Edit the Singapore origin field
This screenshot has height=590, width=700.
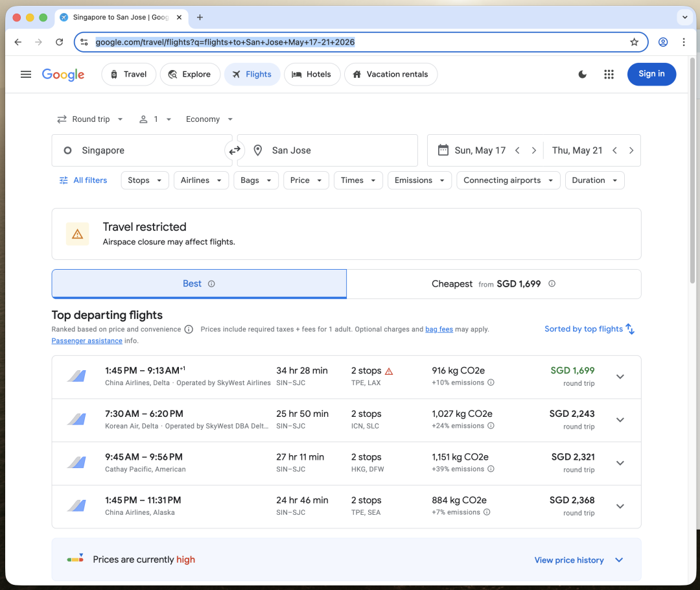coord(142,150)
